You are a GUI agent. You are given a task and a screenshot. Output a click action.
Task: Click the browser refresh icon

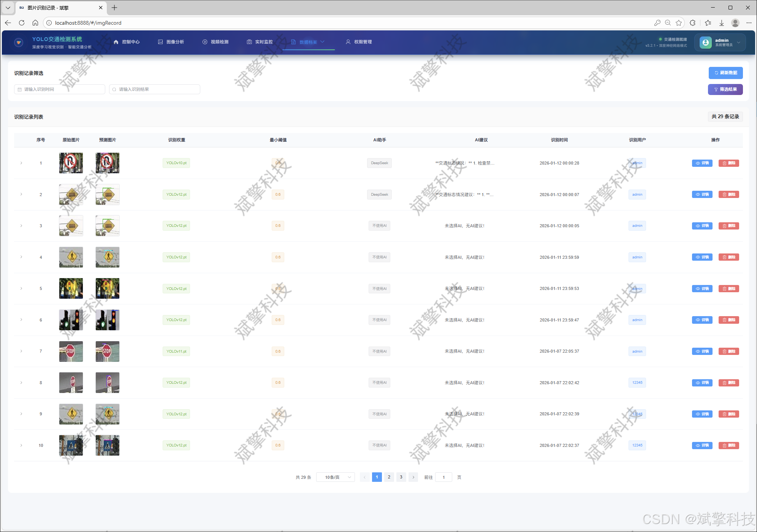tap(22, 23)
